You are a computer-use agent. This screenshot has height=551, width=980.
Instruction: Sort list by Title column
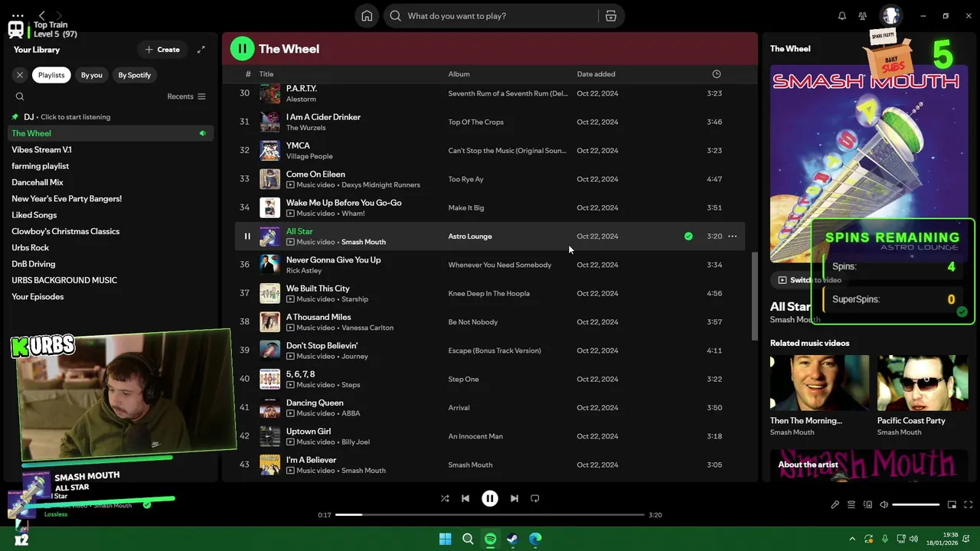(x=266, y=74)
